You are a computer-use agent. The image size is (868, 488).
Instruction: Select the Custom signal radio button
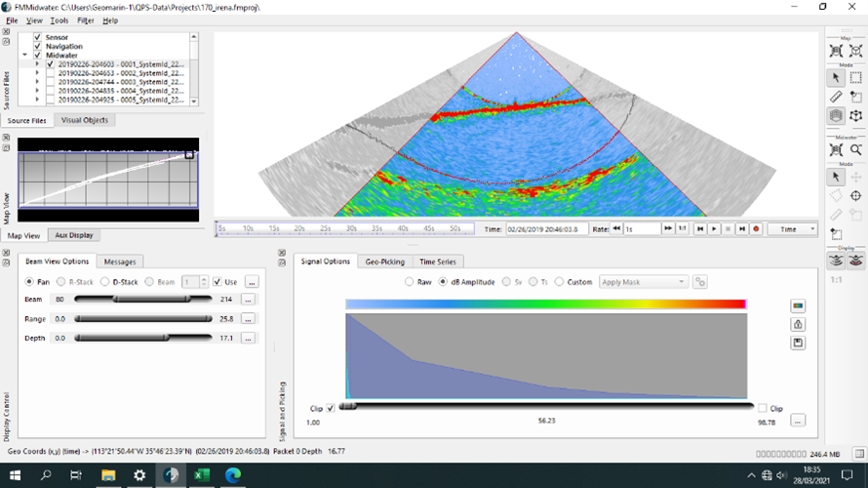point(559,282)
